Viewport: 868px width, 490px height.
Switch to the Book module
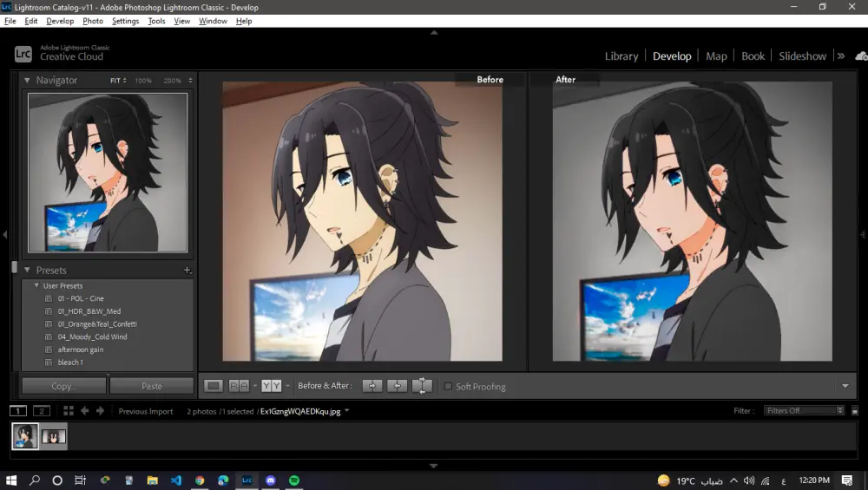point(753,56)
